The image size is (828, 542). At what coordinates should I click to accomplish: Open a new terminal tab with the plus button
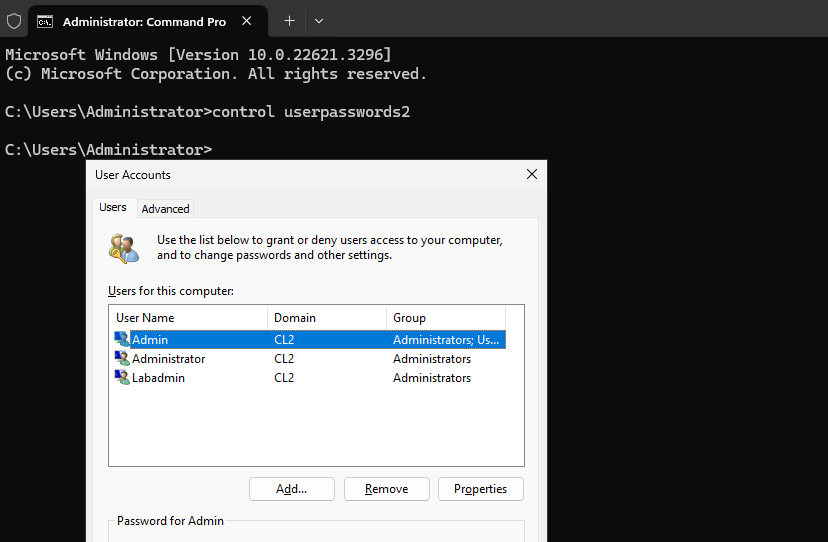pos(289,21)
